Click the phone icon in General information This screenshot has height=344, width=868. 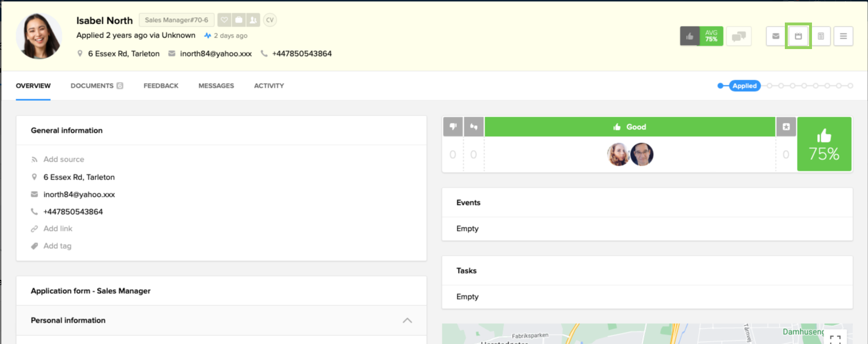35,212
